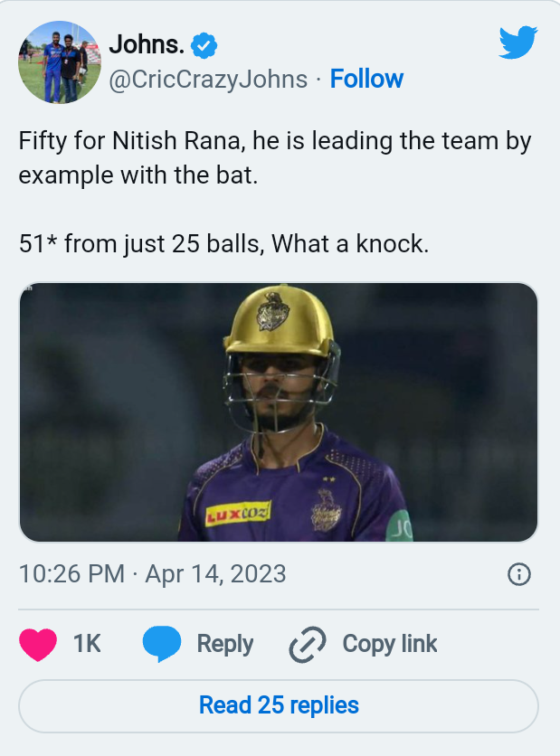560x756 pixels.
Task: Open the CricCrazyJohns profile avatar
Action: [60, 62]
